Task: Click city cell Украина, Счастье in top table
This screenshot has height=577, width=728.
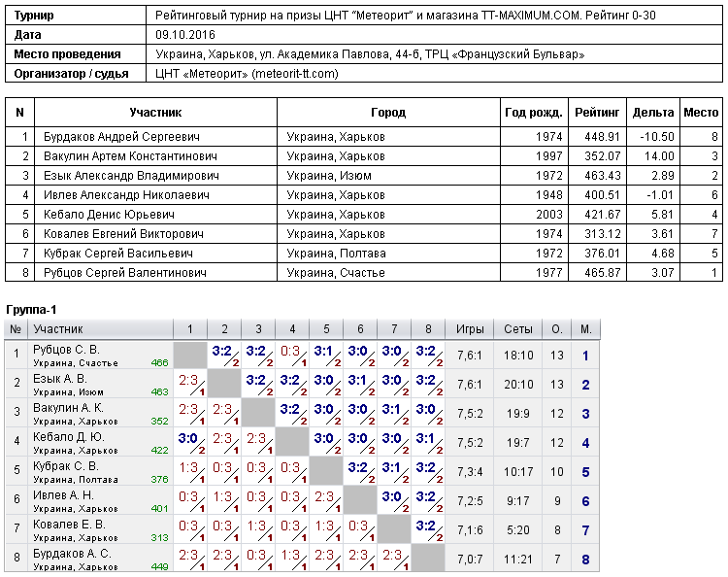Action: click(x=336, y=273)
